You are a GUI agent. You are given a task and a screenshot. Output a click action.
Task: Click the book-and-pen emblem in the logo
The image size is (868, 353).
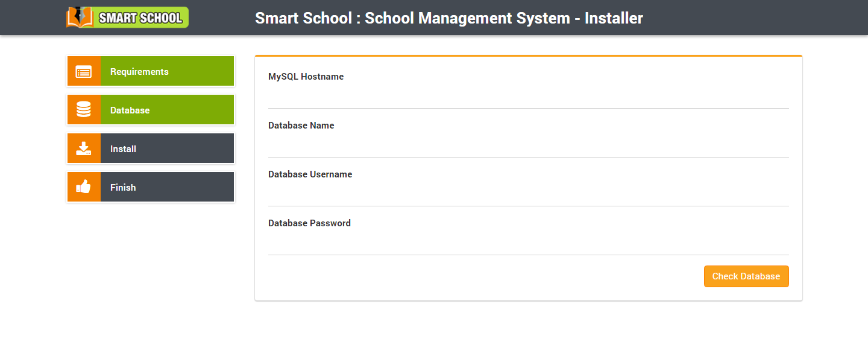80,17
